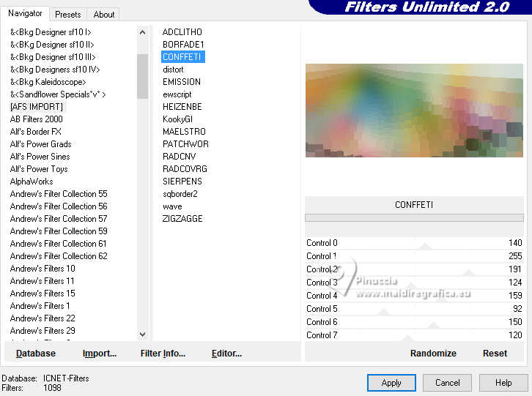
Task: Select the CONFFETI filter
Action: (183, 57)
